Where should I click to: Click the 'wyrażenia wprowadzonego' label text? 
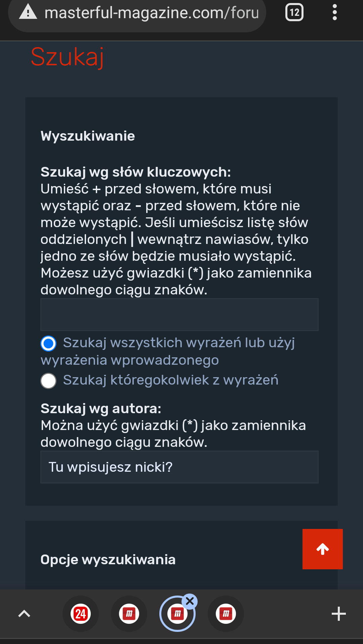[130, 360]
